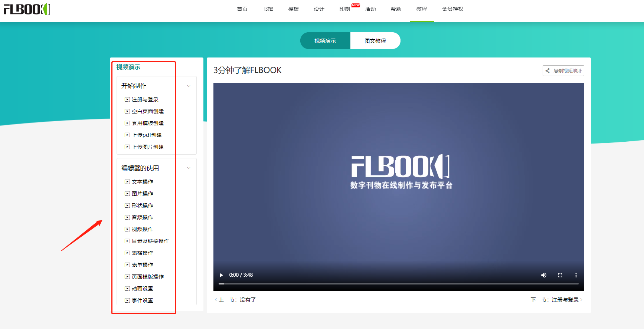This screenshot has width=644, height=329.
Task: Open the 图片操作 video lesson
Action: click(x=143, y=194)
